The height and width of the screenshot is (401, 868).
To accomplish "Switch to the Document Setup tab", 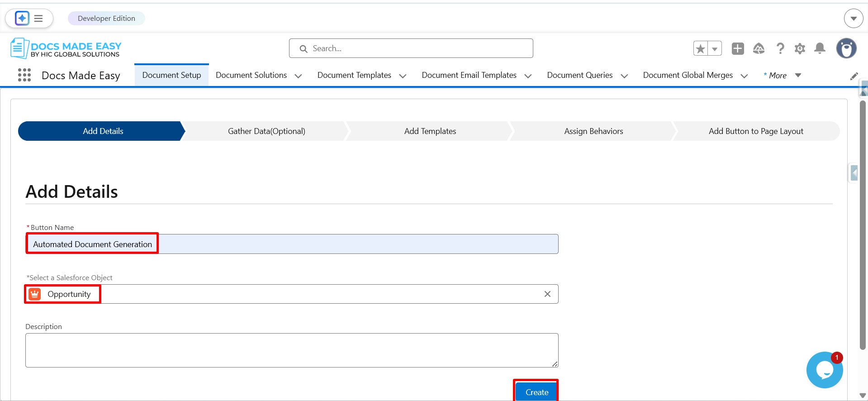I will pos(171,75).
